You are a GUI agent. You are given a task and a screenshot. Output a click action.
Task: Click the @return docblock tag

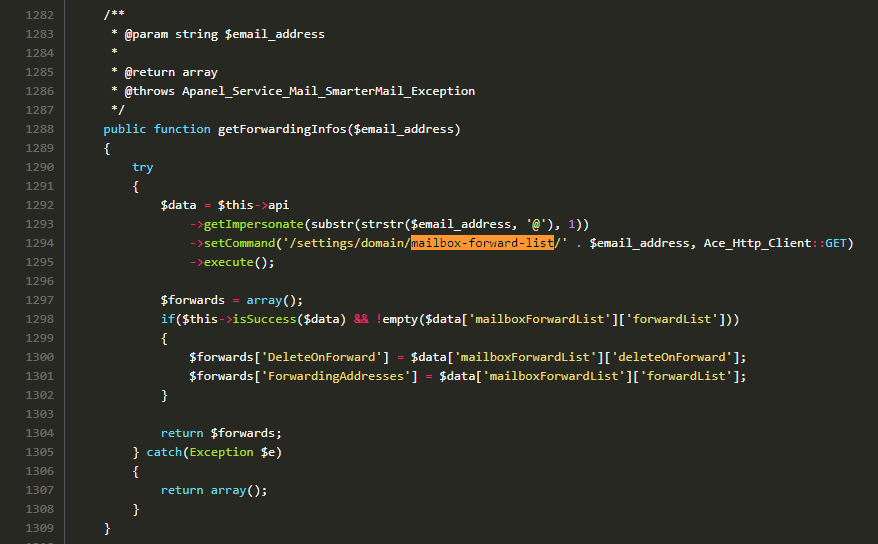(x=149, y=72)
